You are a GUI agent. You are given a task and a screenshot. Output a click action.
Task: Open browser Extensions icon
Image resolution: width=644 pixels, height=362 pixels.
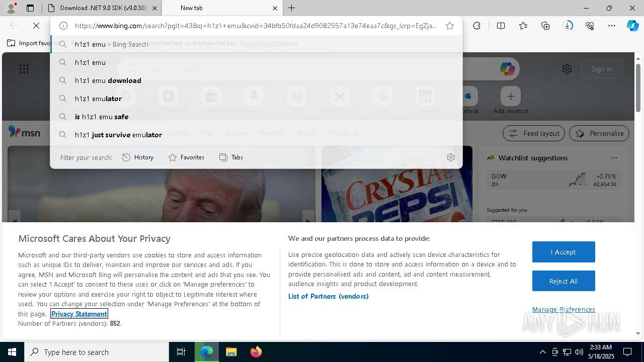[x=476, y=26]
